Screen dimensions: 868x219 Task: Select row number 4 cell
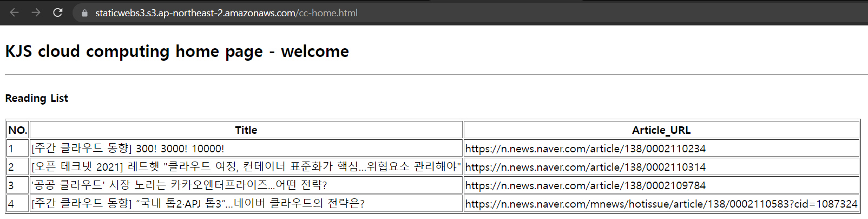point(18,204)
